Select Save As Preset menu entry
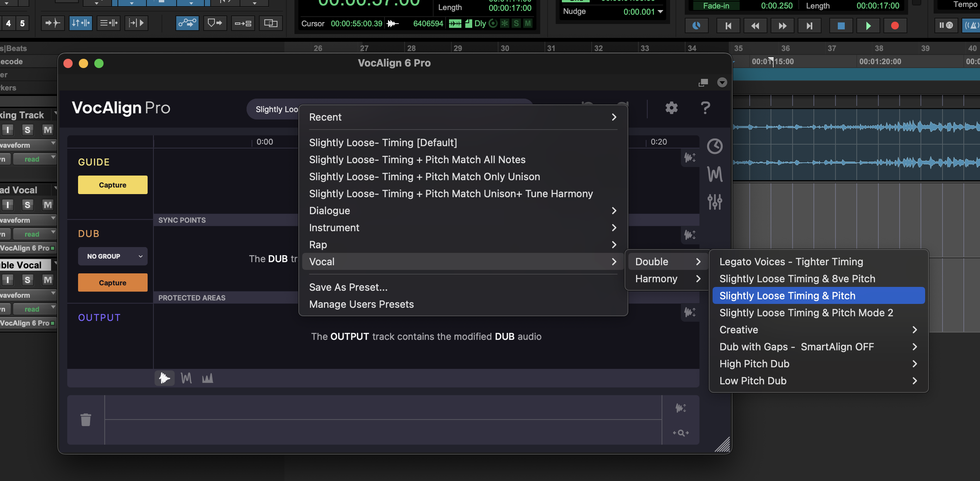 (x=348, y=287)
